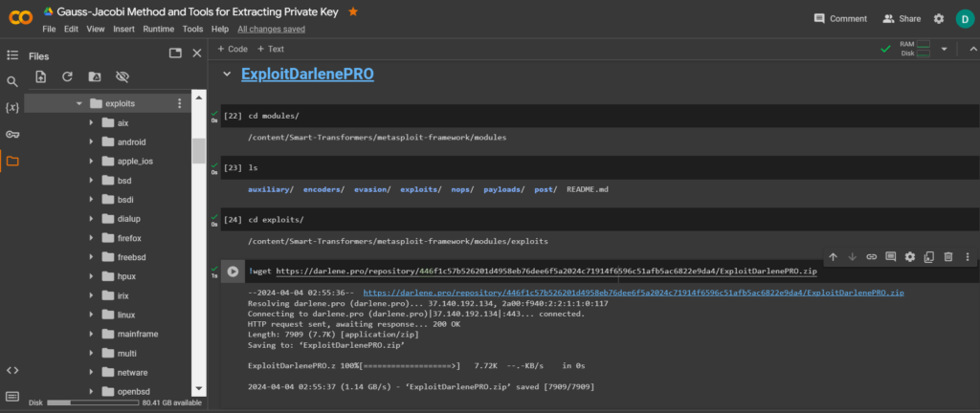Toggle show hidden files eye icon

point(122,76)
